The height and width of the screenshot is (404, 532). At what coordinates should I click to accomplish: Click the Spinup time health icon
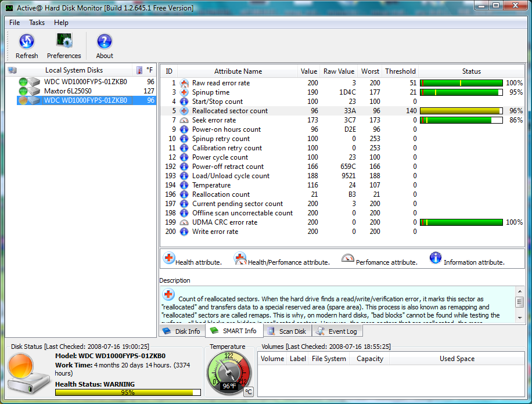(184, 92)
